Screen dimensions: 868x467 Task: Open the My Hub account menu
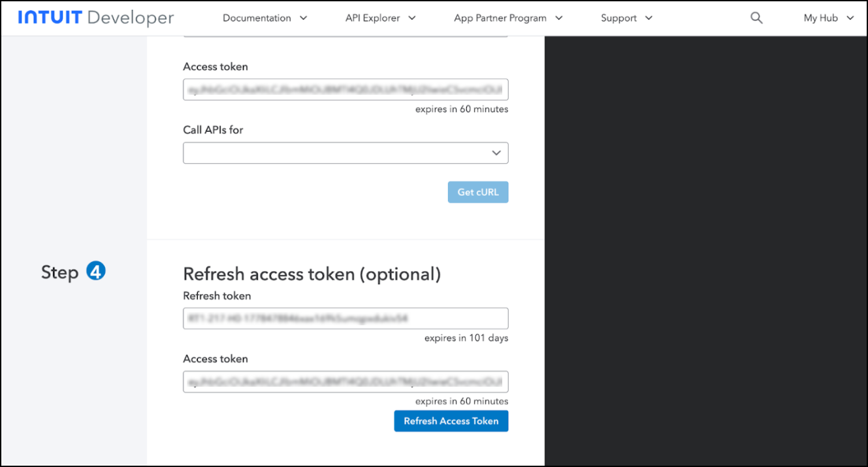820,18
